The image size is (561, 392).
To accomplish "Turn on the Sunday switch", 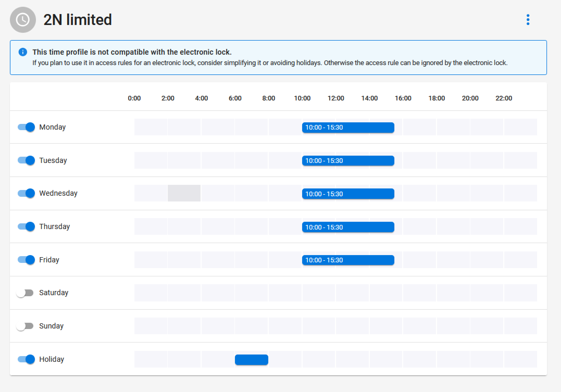I will [25, 326].
